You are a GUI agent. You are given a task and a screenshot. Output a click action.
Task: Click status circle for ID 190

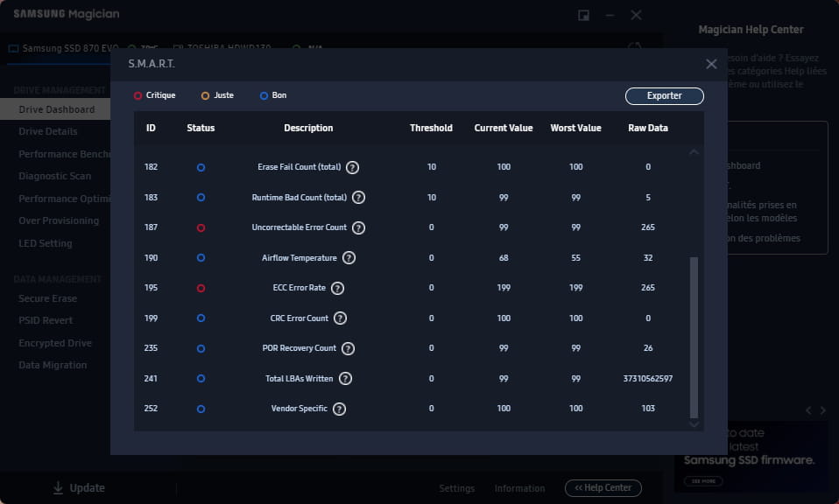pos(201,258)
